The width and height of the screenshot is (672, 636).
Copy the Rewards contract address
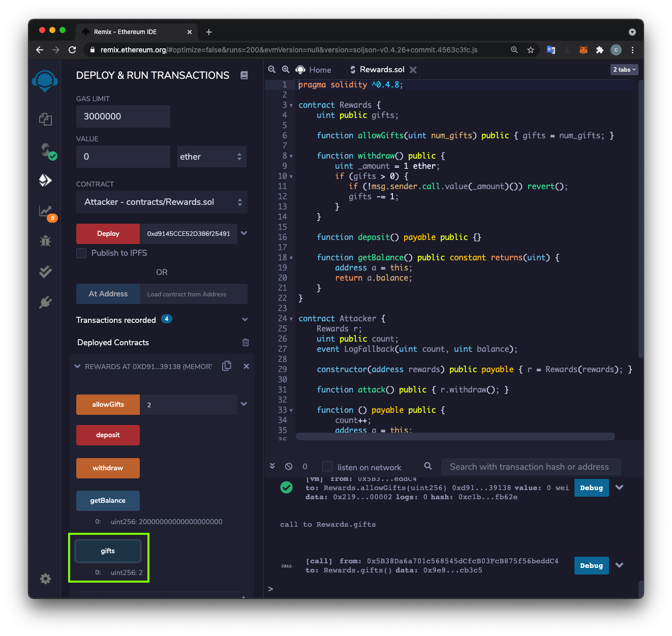pos(227,366)
